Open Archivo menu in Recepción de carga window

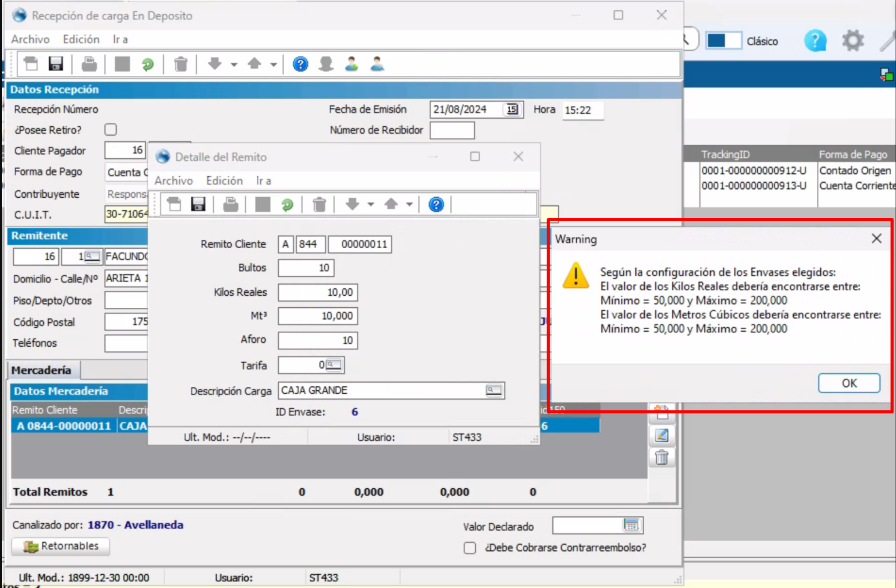coord(30,39)
